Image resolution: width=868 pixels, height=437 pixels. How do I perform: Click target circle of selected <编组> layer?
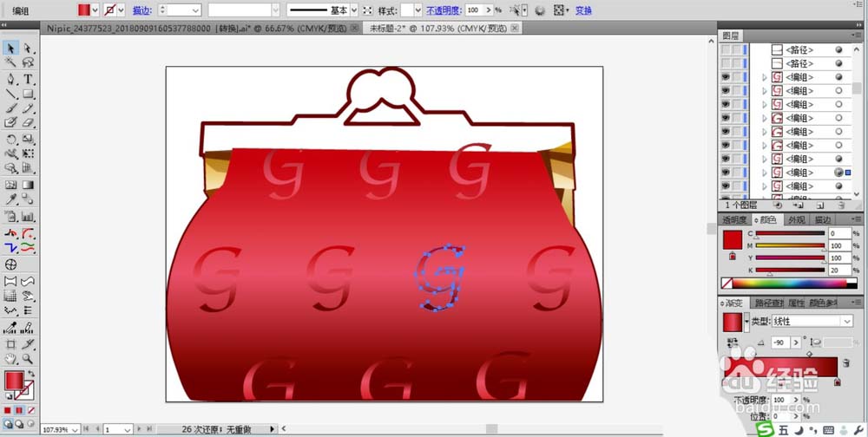[838, 173]
